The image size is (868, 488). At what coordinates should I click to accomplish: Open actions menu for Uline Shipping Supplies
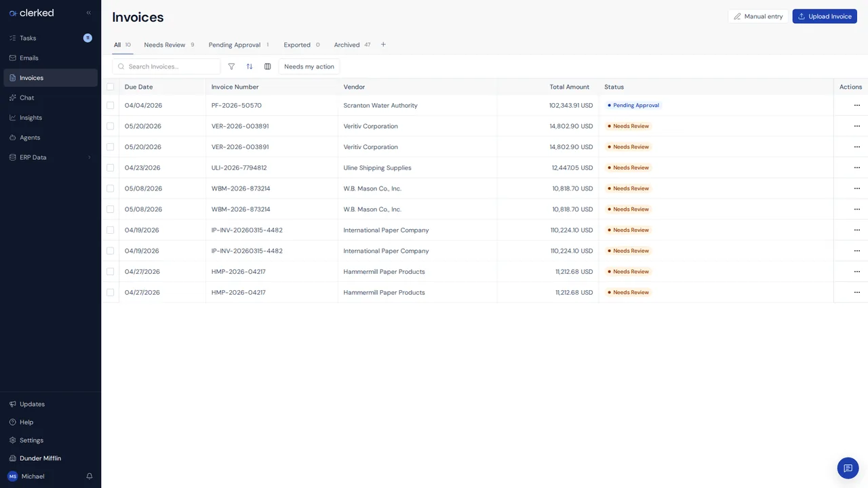[x=856, y=167]
